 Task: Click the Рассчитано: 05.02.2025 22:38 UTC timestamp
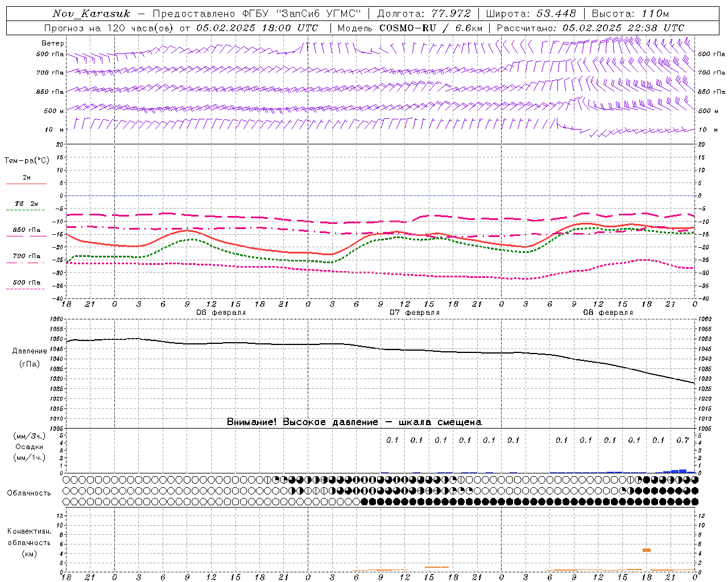click(x=590, y=28)
